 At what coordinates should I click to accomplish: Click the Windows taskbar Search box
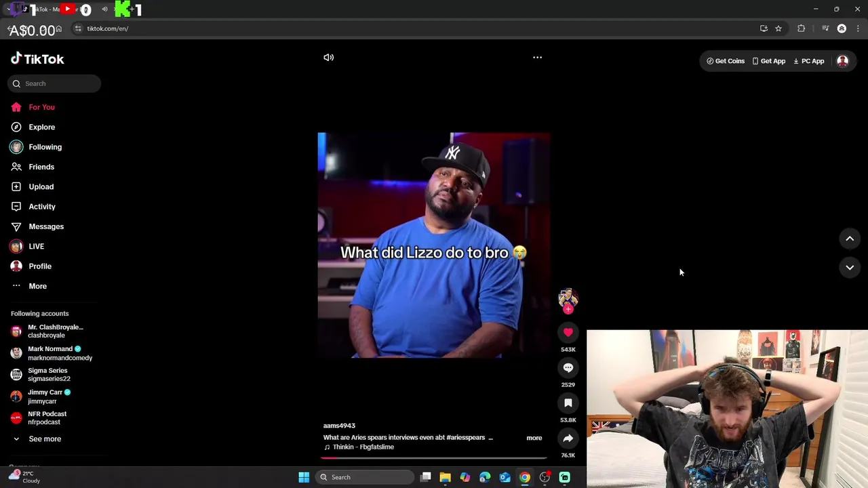366,477
